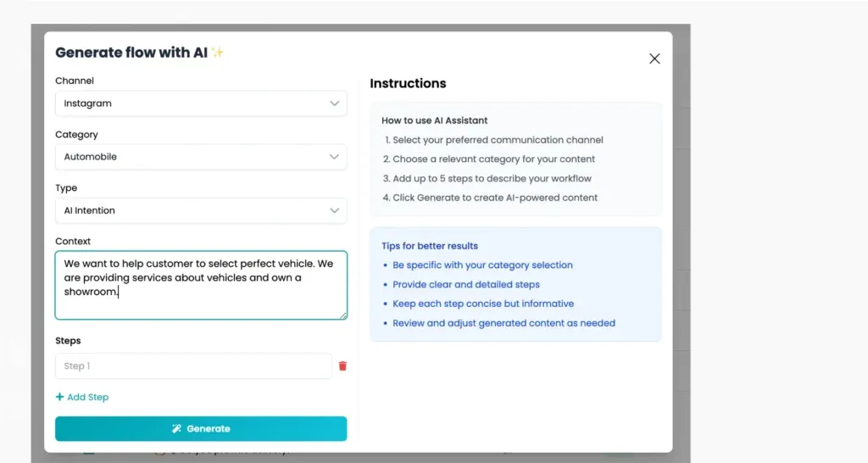Open the Category dropdown showing Automobile
This screenshot has height=463, width=868.
[201, 157]
